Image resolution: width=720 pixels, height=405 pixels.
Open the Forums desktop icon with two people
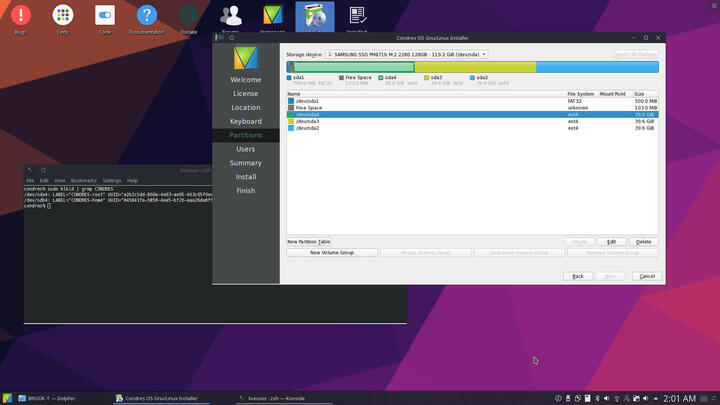[231, 18]
